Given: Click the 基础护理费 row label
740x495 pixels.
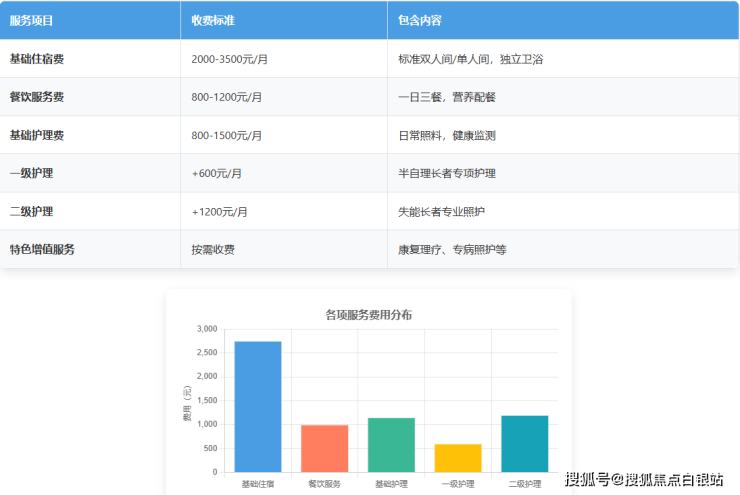Looking at the screenshot, I should pos(37,135).
